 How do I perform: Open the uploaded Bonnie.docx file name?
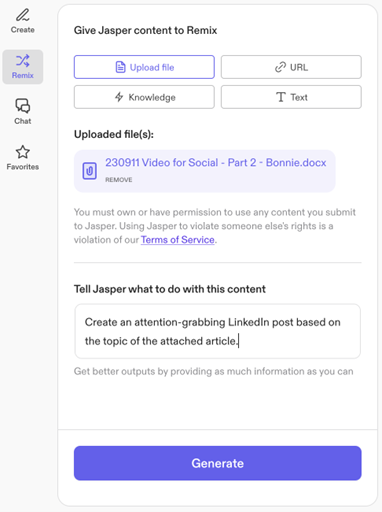pos(216,163)
